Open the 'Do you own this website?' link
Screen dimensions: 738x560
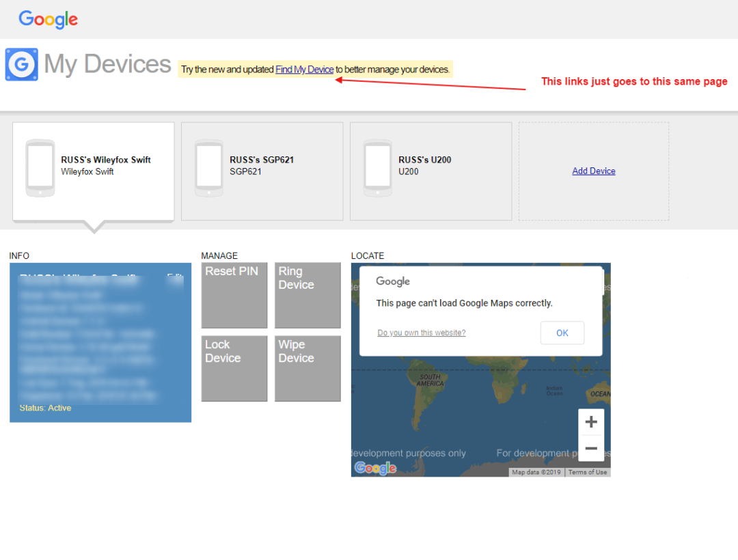421,333
